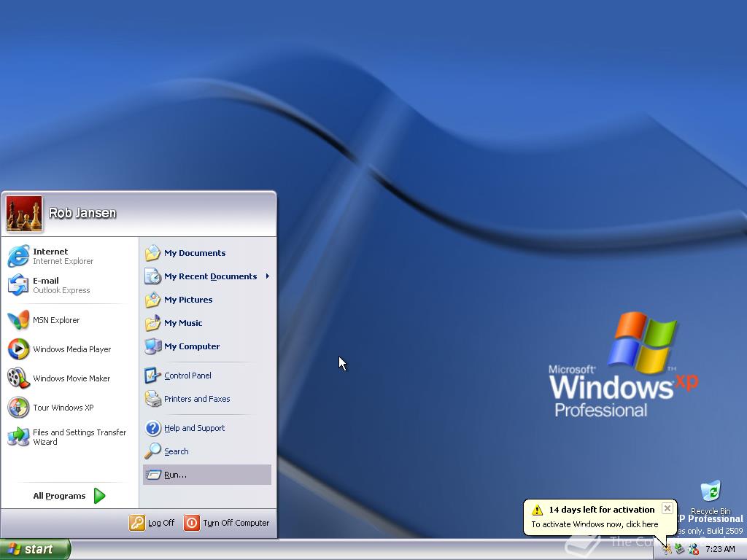Image resolution: width=747 pixels, height=560 pixels.
Task: Expand All Programs green arrow
Action: (x=99, y=496)
